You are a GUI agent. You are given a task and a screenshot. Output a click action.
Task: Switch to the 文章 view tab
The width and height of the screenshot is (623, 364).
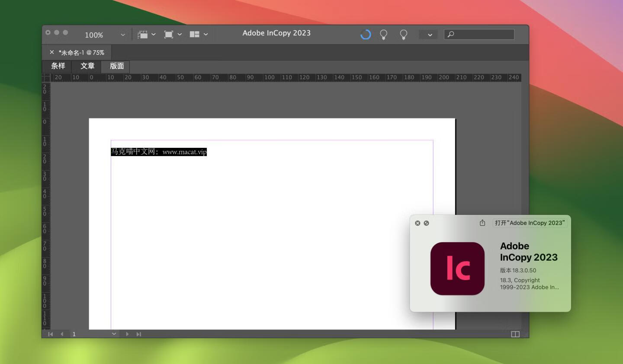coord(87,66)
